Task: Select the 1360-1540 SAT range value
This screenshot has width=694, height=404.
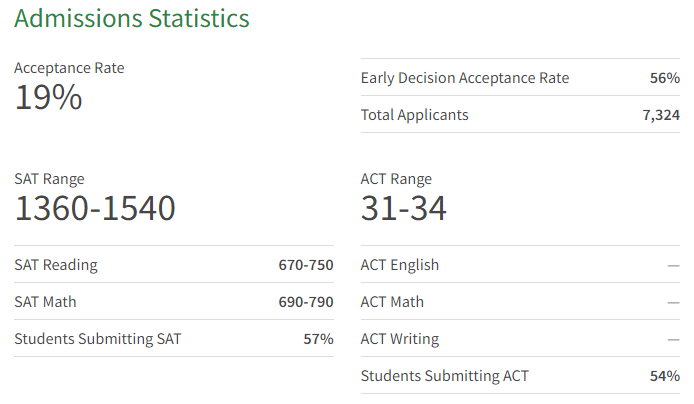Action: click(95, 208)
